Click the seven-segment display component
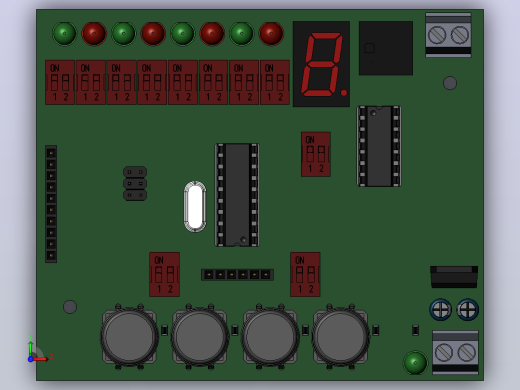520x390 pixels. click(x=321, y=64)
